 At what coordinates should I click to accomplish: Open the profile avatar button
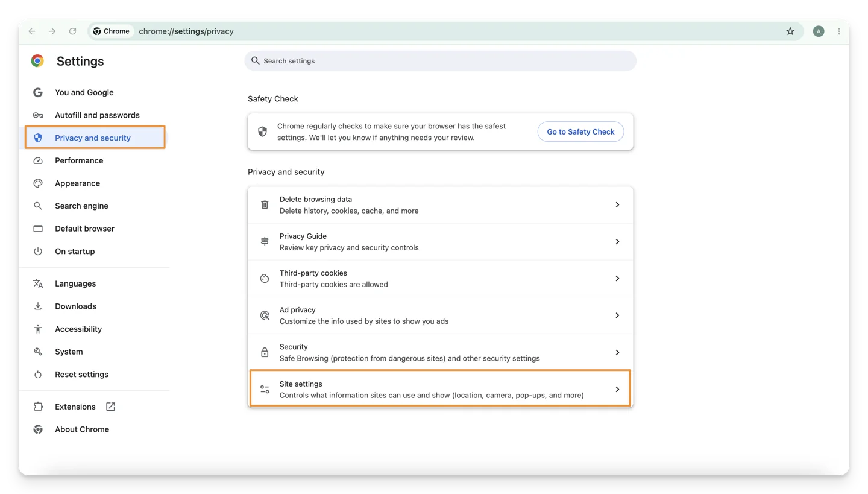(x=818, y=31)
